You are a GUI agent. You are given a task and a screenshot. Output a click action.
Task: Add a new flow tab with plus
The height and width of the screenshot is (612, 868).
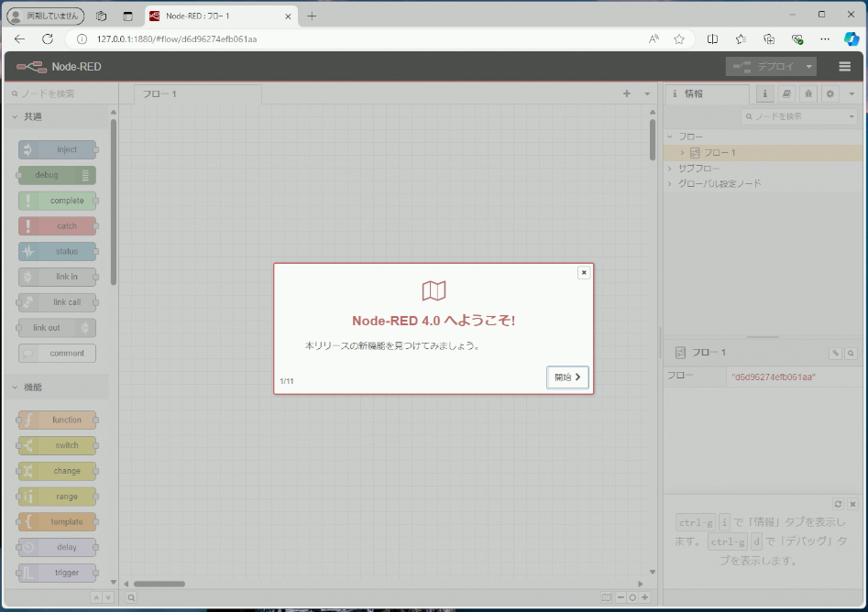pyautogui.click(x=627, y=94)
